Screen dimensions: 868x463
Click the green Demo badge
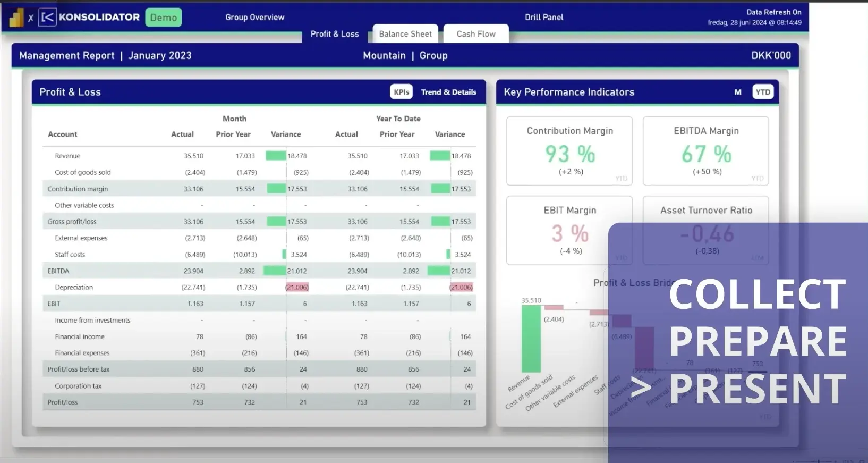click(164, 18)
